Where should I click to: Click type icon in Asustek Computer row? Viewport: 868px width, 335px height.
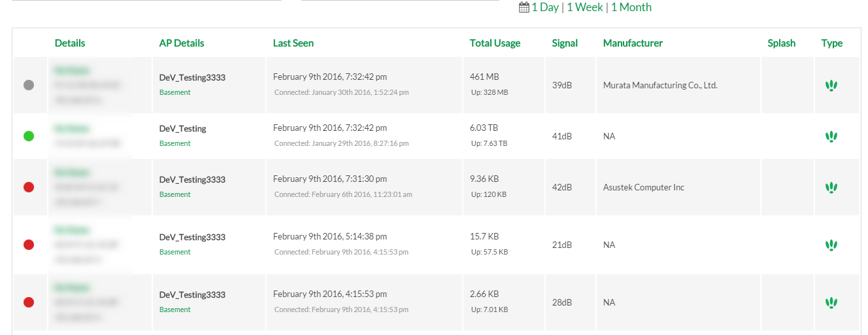pos(831,187)
